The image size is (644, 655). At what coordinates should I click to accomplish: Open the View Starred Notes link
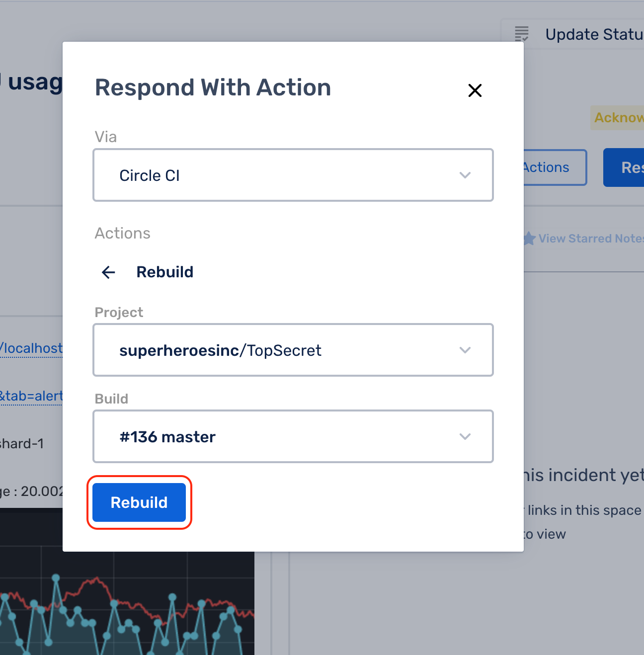point(590,239)
